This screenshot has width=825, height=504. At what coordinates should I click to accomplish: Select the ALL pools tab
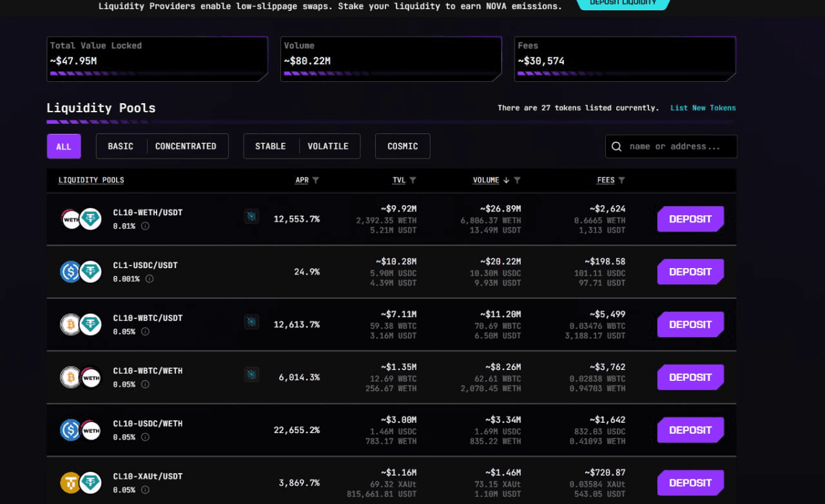(64, 146)
